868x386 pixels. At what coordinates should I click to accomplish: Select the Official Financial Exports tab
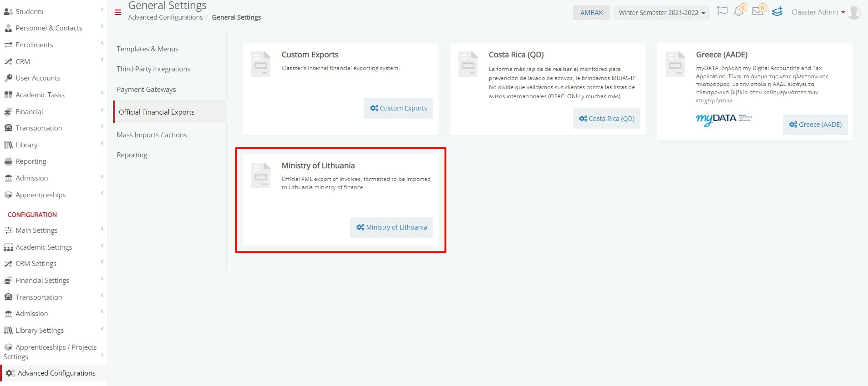point(169,112)
